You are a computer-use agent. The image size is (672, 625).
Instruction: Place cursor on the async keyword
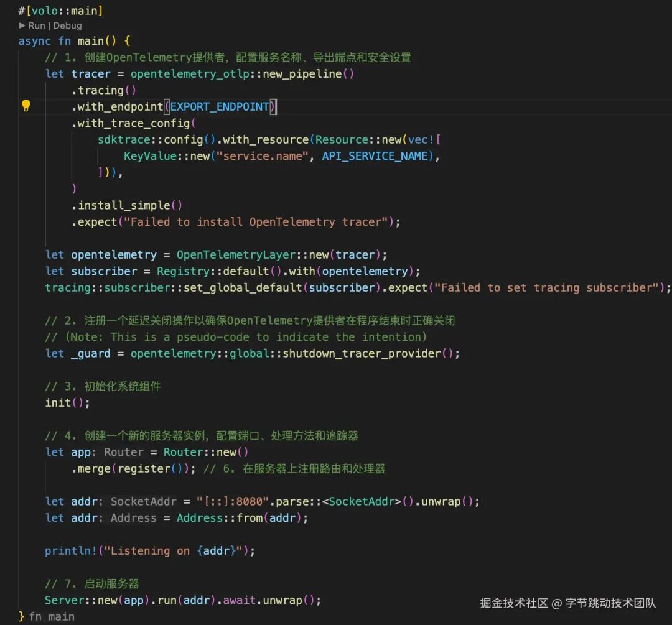click(34, 41)
